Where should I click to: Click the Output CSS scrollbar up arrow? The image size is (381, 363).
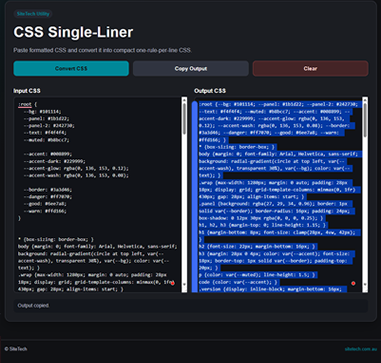[x=365, y=100]
